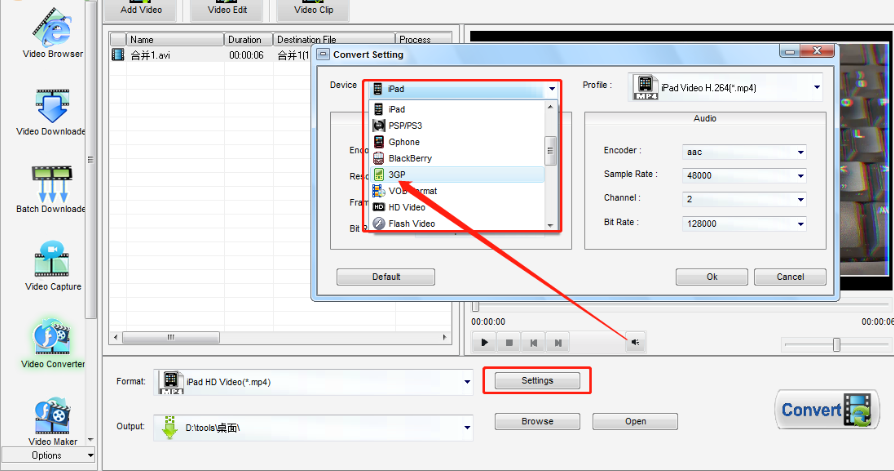Click the Video Edit toolbar button
Screen dimensions: 894x471
(227, 10)
